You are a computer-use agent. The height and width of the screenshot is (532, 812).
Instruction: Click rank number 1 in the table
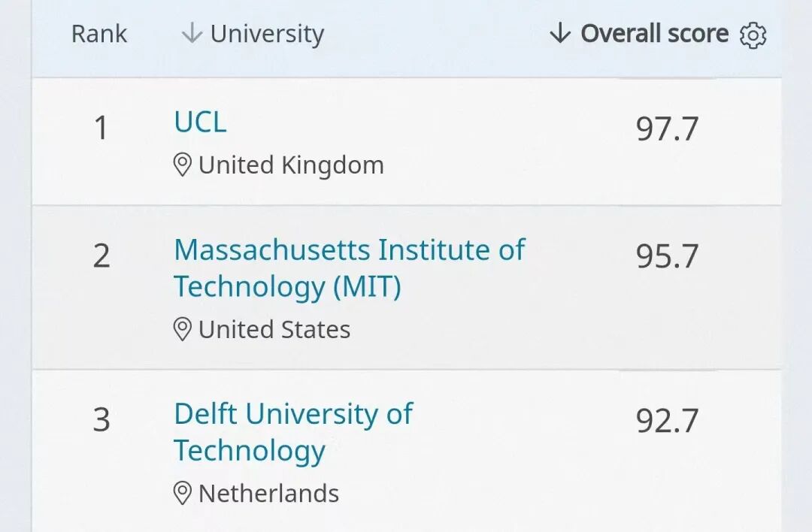[101, 129]
